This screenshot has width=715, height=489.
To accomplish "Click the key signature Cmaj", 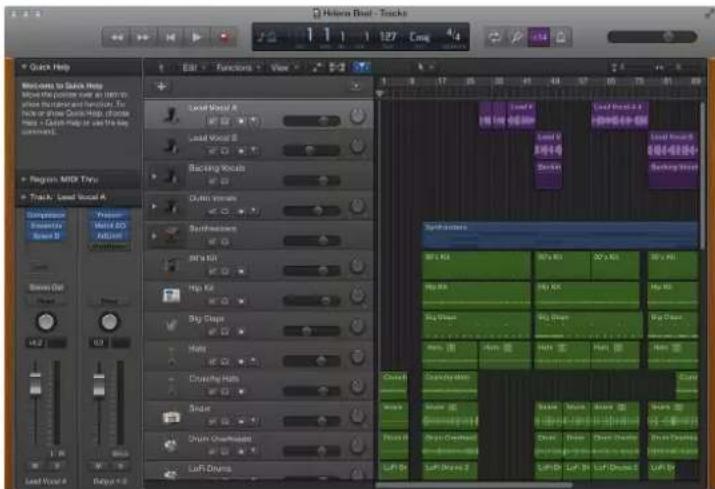I will point(419,36).
